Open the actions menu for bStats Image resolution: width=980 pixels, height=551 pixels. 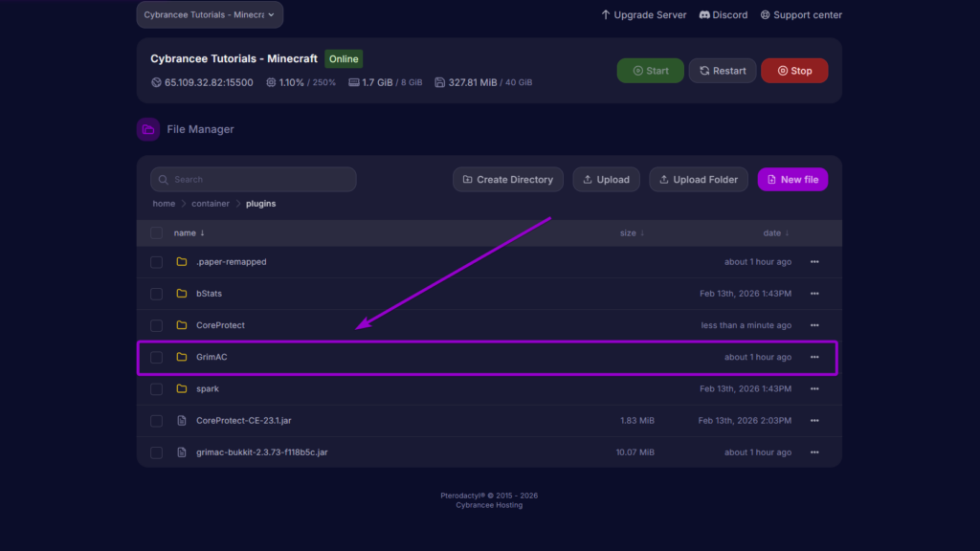click(814, 294)
